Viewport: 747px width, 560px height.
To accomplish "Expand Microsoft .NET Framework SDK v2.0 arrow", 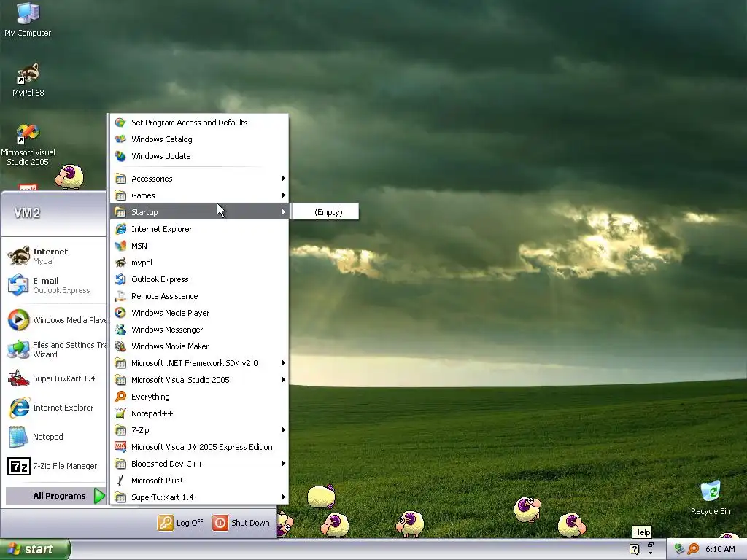I will click(x=284, y=363).
